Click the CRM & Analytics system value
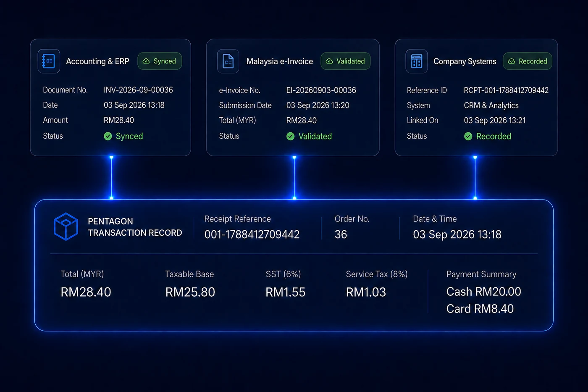Viewport: 588px width, 392px height. pos(491,105)
